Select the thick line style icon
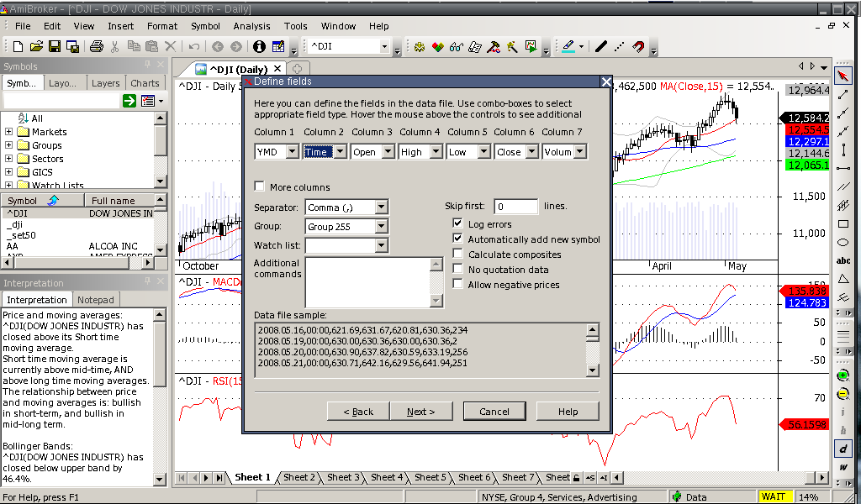The height and width of the screenshot is (504, 861). pyautogui.click(x=601, y=46)
